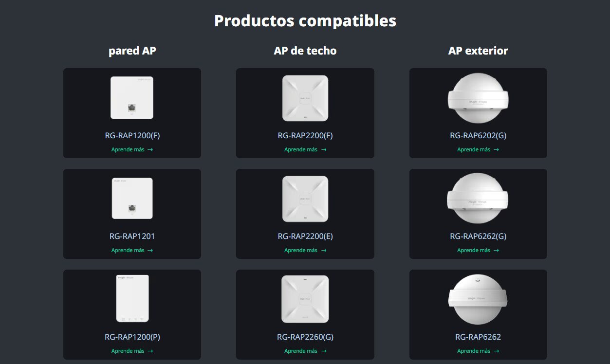
Task: Select the RG-RAP6262(G) product name
Action: point(478,237)
